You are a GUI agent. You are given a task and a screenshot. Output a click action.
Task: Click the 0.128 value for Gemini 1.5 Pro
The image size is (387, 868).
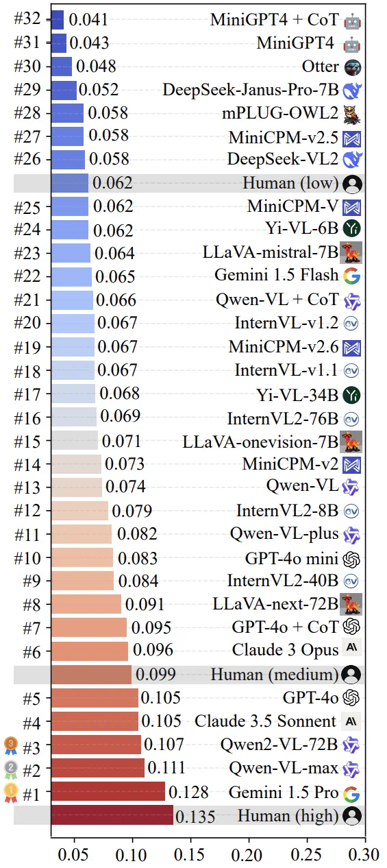click(x=188, y=793)
